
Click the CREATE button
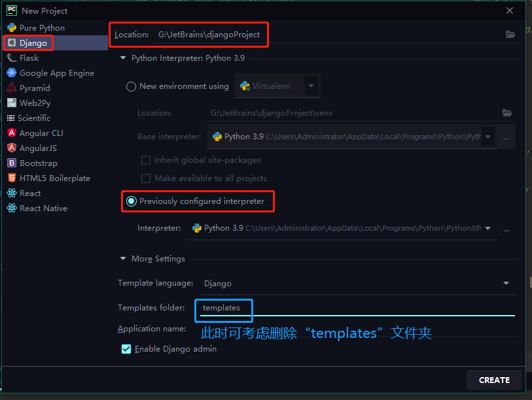pos(494,380)
